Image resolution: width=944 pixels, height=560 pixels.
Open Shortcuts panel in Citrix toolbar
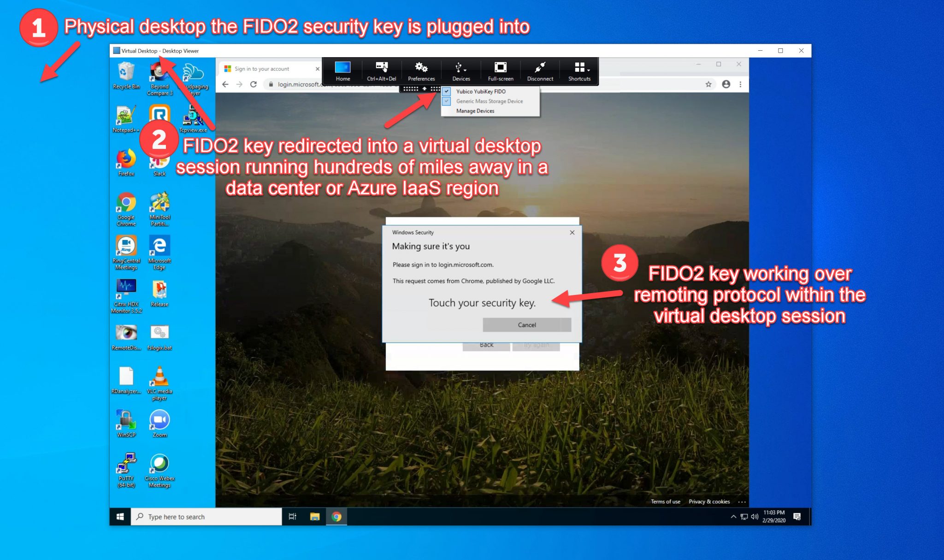578,71
